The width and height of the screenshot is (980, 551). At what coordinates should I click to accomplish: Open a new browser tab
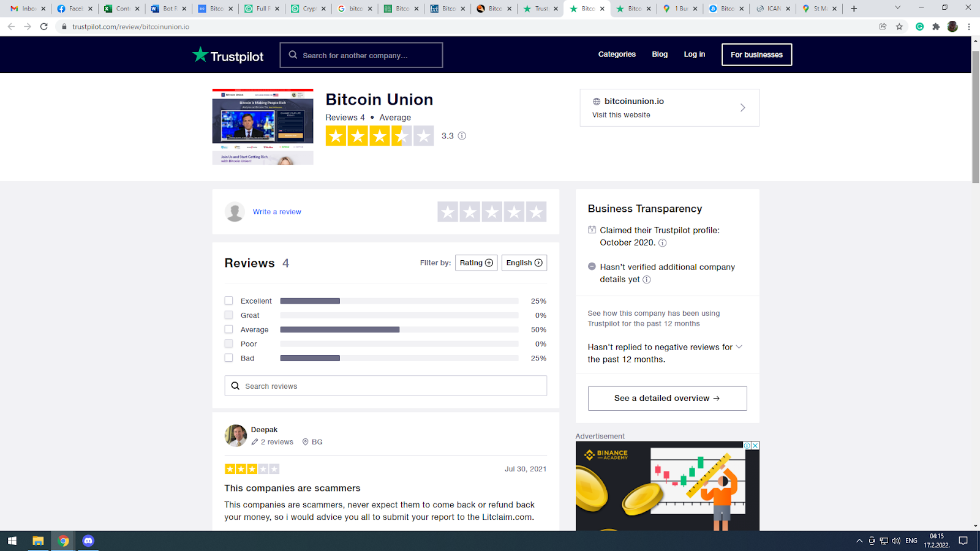tap(854, 9)
